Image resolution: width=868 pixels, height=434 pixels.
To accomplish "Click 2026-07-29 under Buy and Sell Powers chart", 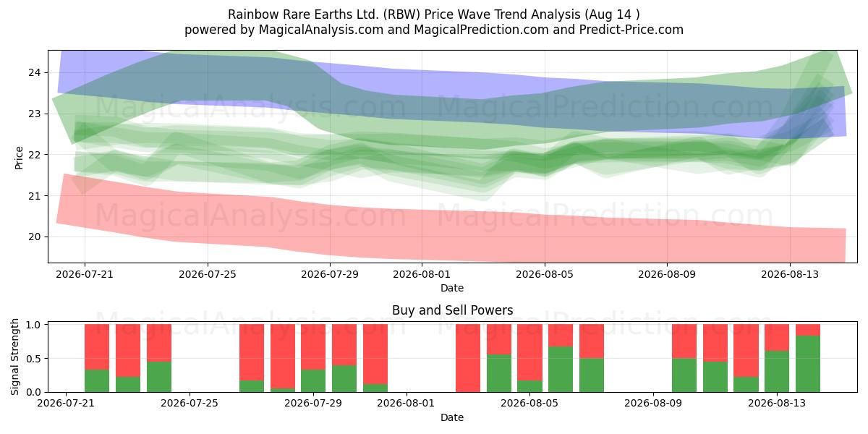I will tap(314, 404).
